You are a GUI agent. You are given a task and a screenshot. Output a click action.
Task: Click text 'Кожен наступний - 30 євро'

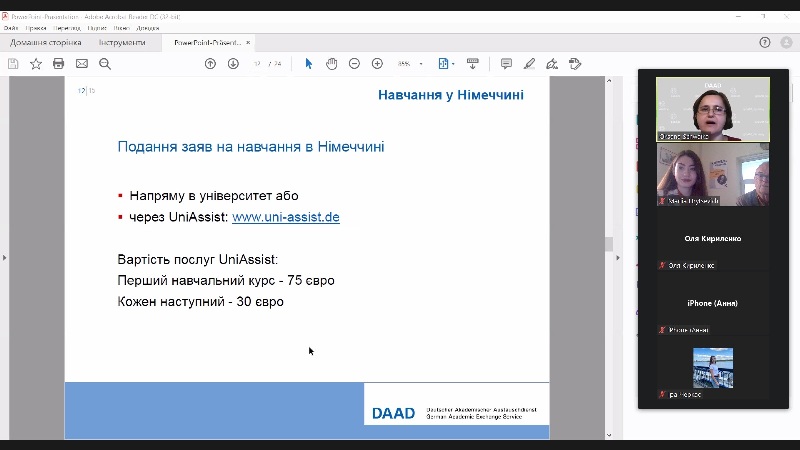pos(201,302)
